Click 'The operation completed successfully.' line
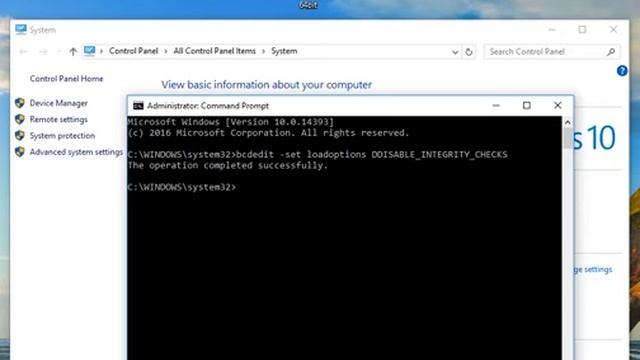640x360 pixels. pyautogui.click(x=228, y=166)
